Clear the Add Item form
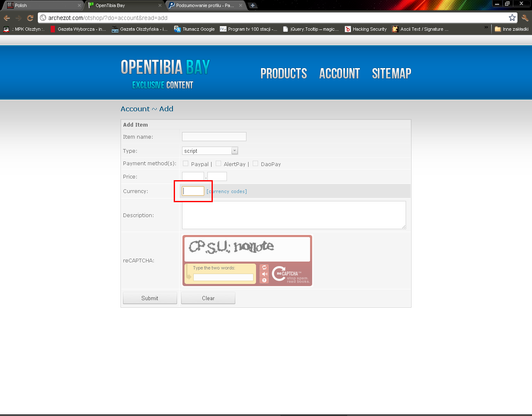The height and width of the screenshot is (416, 532). [x=208, y=298]
